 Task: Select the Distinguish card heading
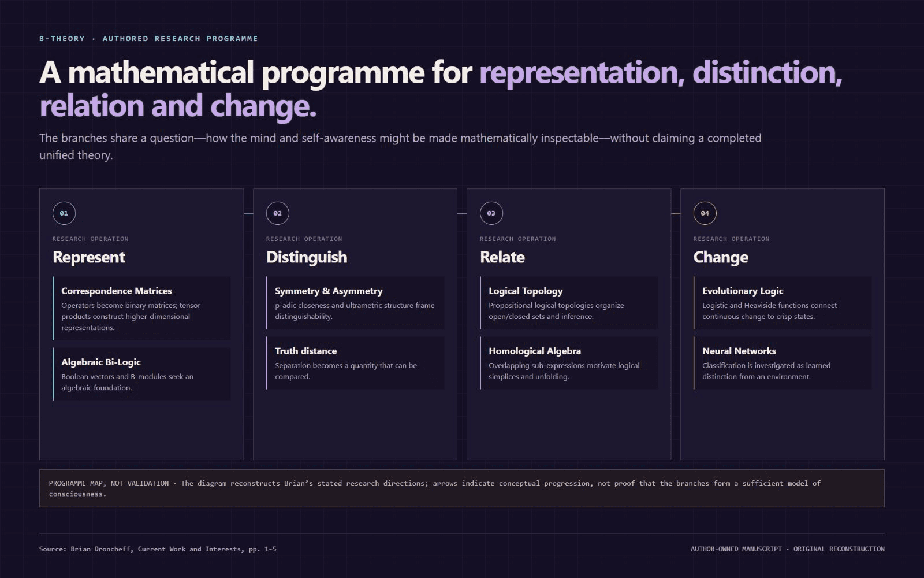[307, 257]
